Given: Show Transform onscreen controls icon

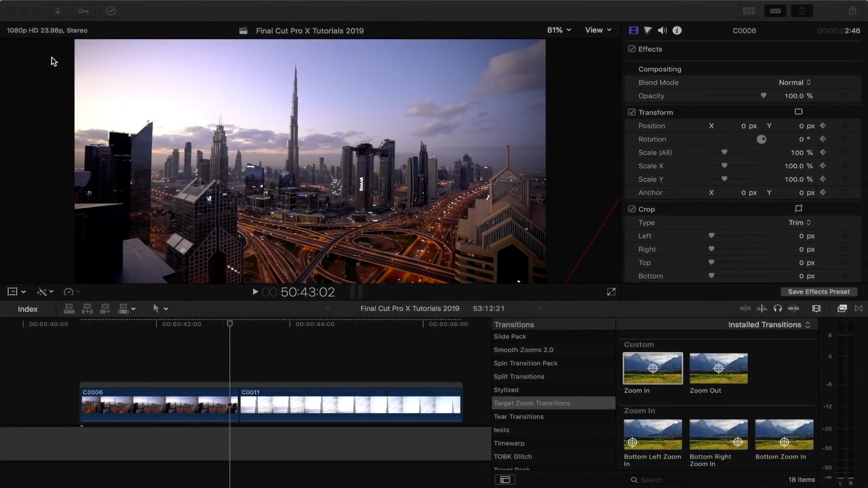Looking at the screenshot, I should pyautogui.click(x=798, y=112).
